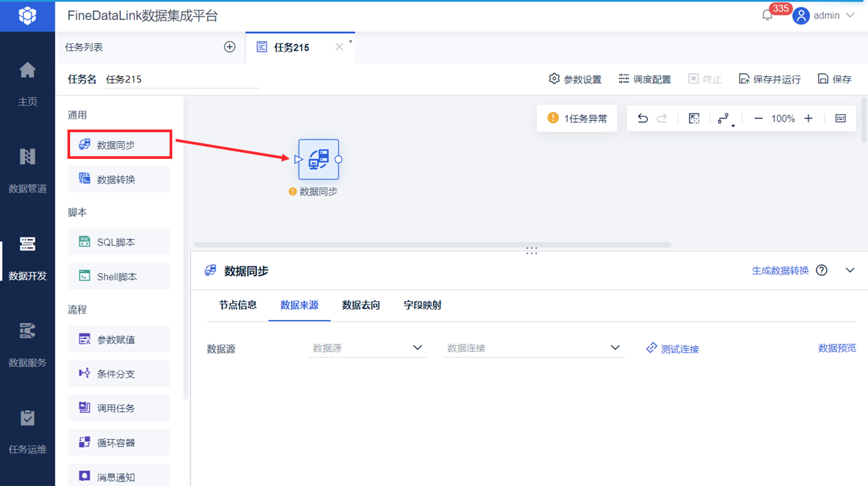This screenshot has height=486, width=868.
Task: Open the 数据源 type dropdown
Action: 367,348
